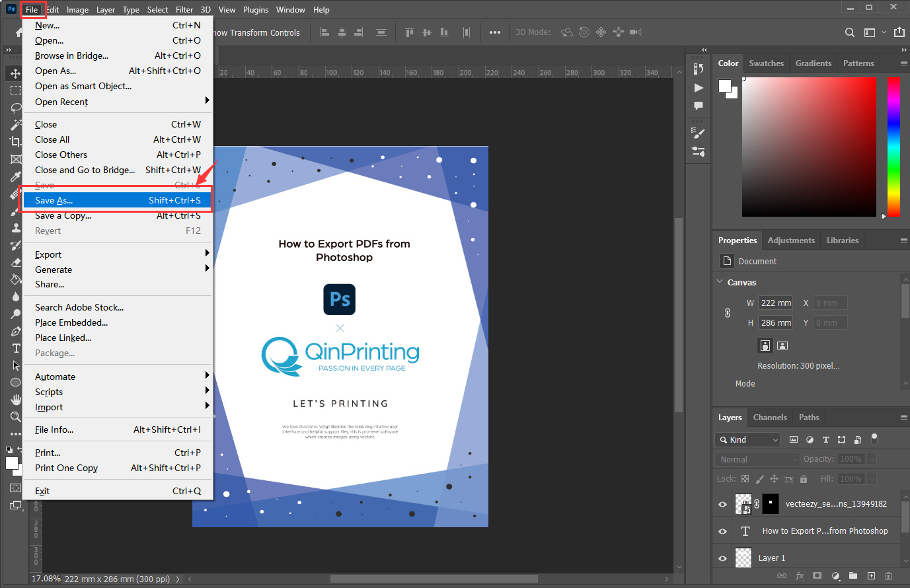Open the Filter menu
Viewport: 910px width, 588px height.
coord(184,10)
